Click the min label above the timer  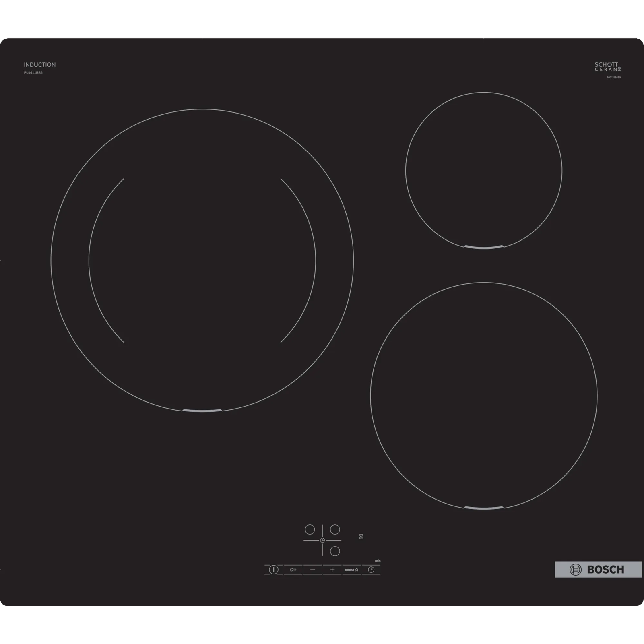(x=378, y=561)
